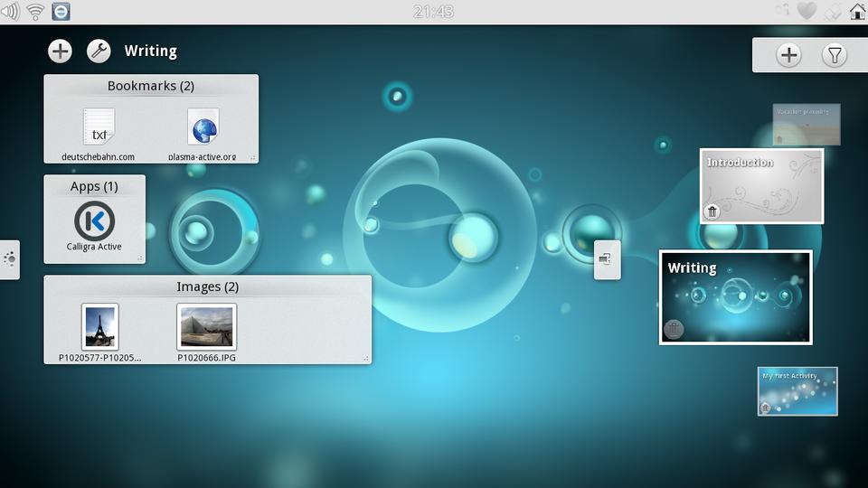This screenshot has height=488, width=868.
Task: Click the home icon in the top bar
Action: tap(857, 12)
